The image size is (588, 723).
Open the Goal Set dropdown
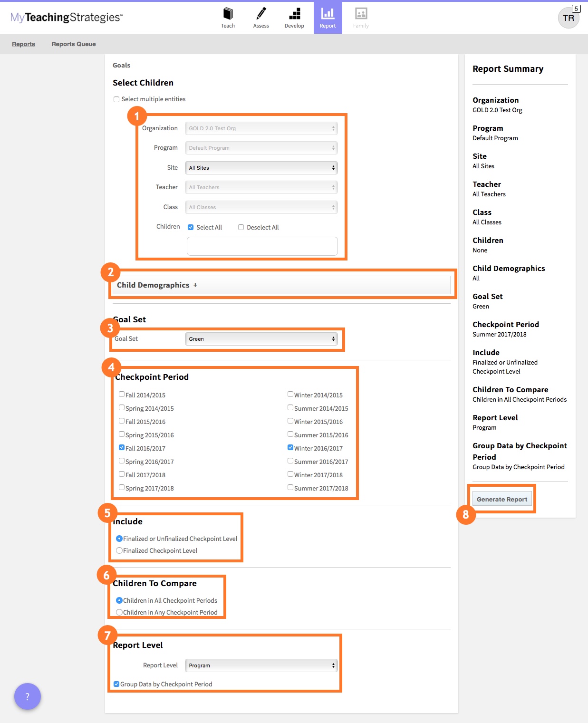261,339
